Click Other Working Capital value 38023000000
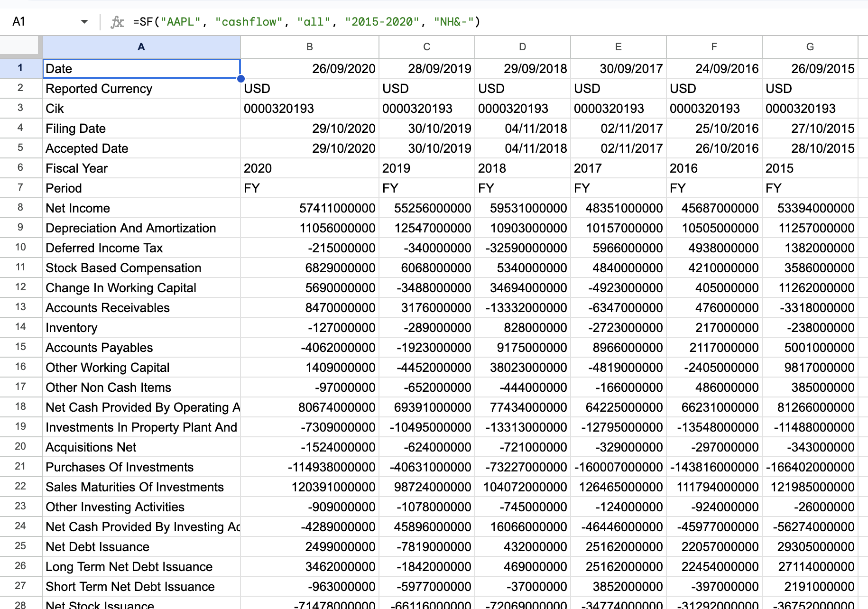Viewport: 868px width, 609px height. click(523, 368)
